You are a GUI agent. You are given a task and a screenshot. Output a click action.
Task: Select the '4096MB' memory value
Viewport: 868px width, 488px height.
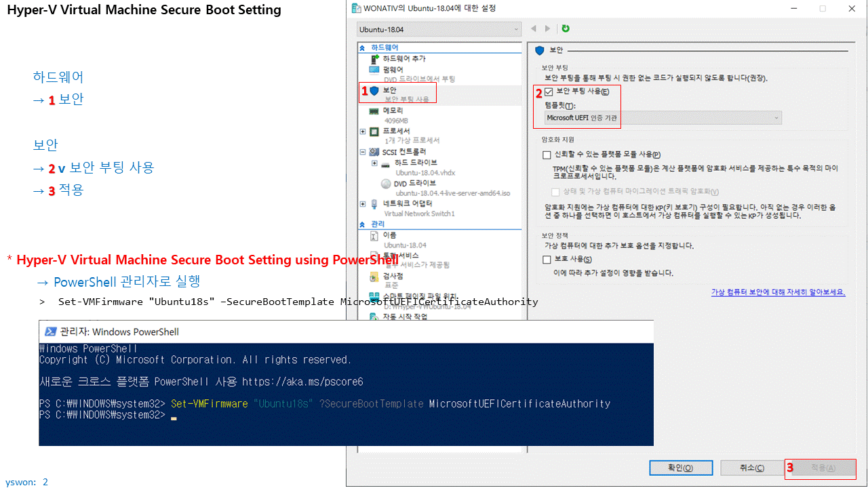[397, 121]
